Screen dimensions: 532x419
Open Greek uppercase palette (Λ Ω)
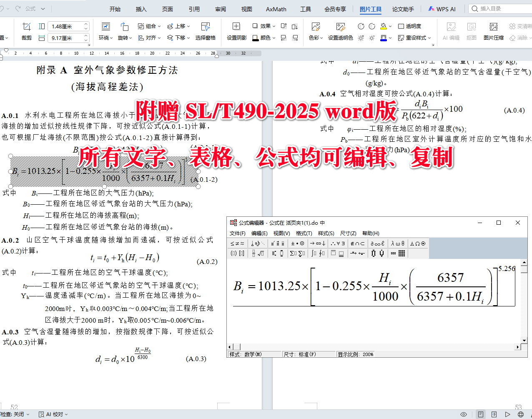point(418,243)
